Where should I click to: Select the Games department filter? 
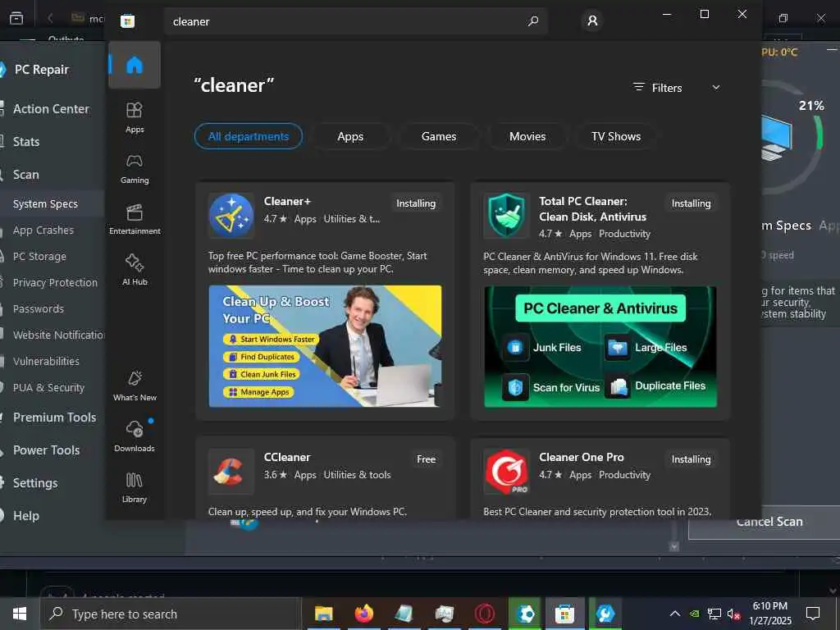pos(439,136)
